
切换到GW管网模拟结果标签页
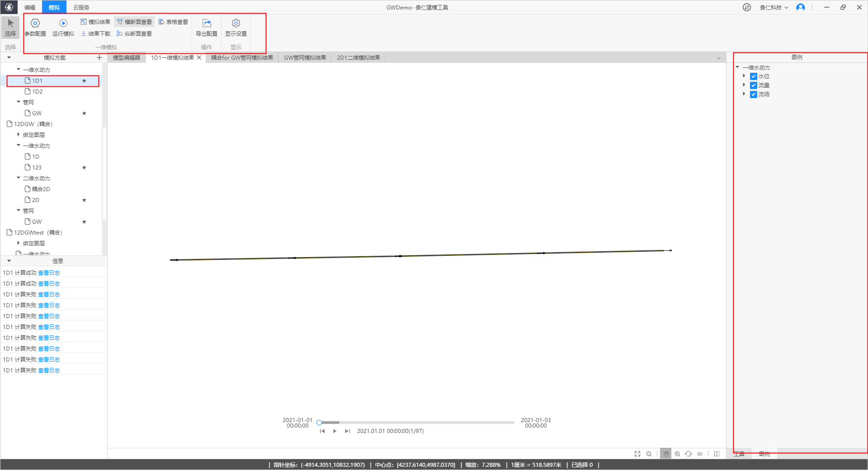pos(305,57)
